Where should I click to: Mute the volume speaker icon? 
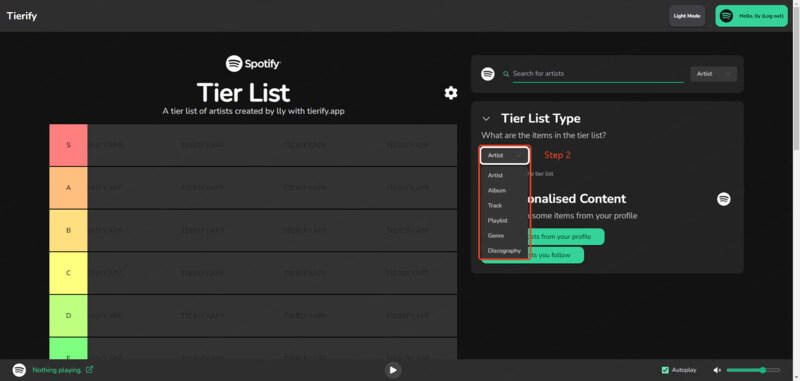[717, 370]
